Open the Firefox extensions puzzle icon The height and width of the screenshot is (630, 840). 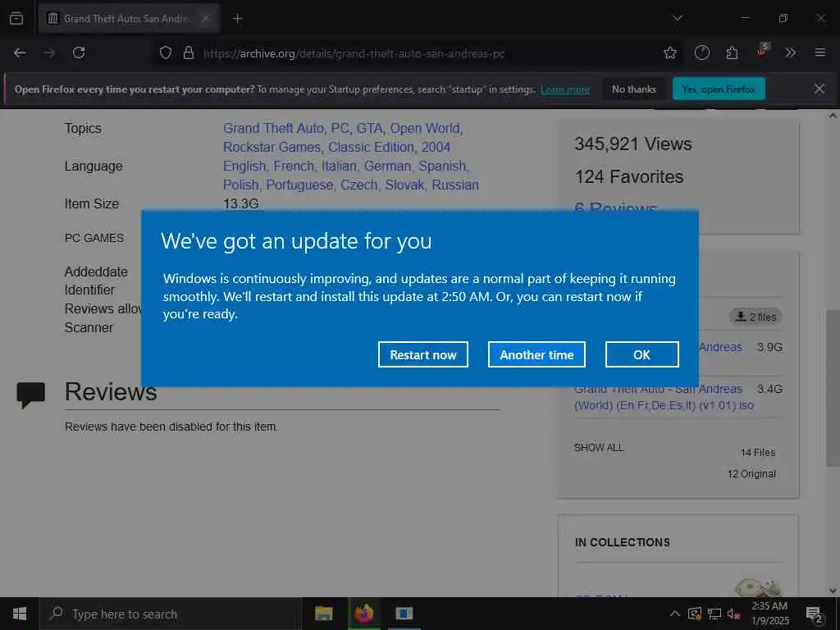(x=732, y=53)
